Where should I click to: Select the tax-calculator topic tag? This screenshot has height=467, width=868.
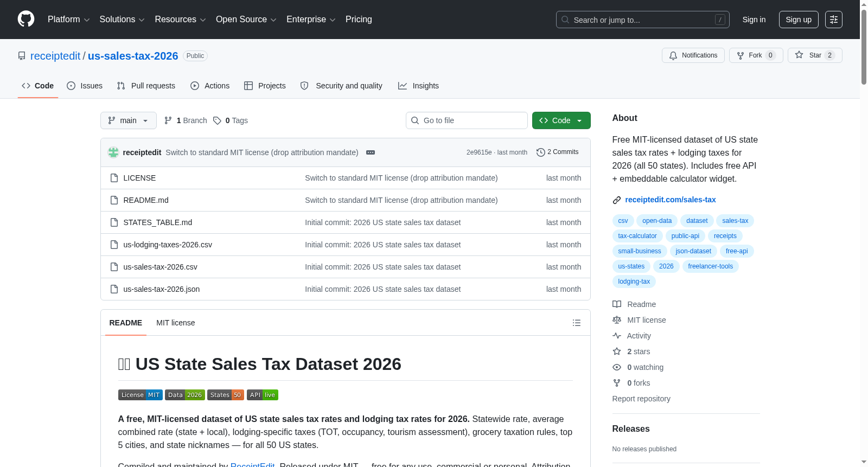click(x=637, y=236)
